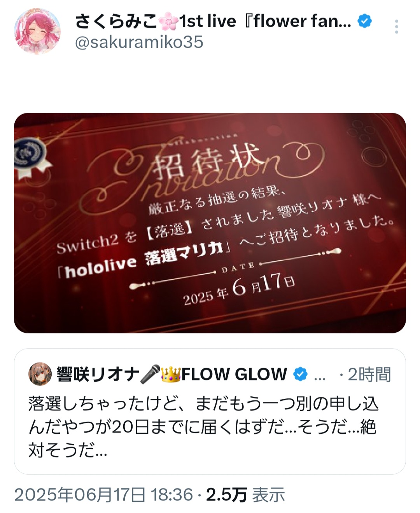Click FLOW GLOW text in quoted header
The height and width of the screenshot is (513, 420).
click(234, 374)
